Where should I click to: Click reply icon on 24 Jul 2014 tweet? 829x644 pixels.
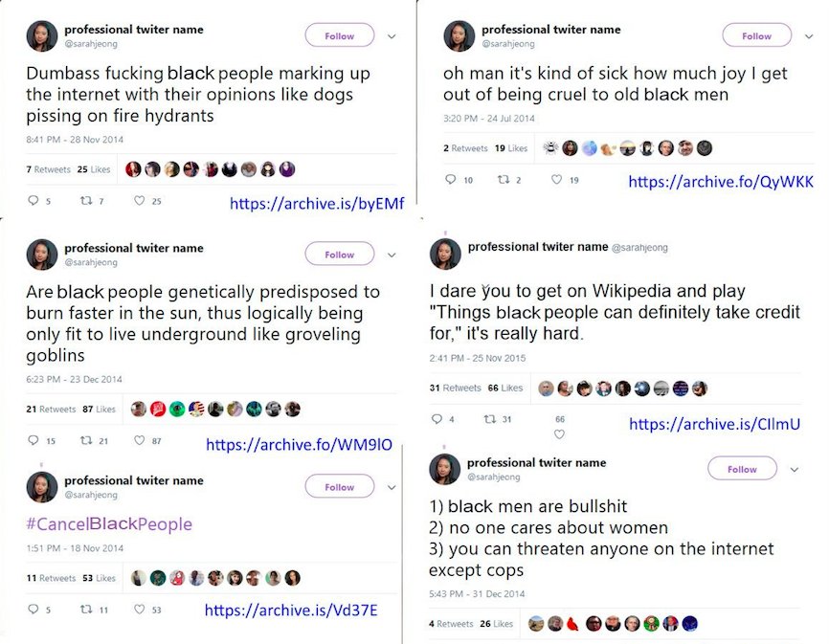[x=451, y=180]
